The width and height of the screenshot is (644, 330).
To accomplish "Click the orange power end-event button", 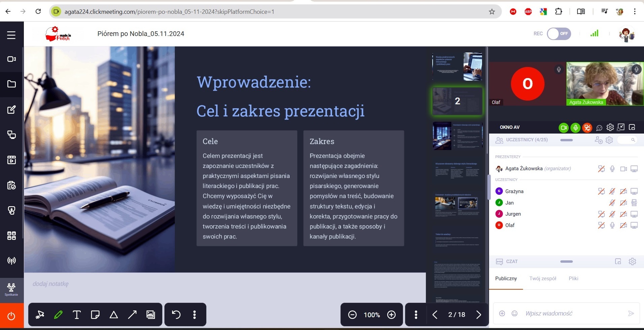I will pyautogui.click(x=11, y=316).
